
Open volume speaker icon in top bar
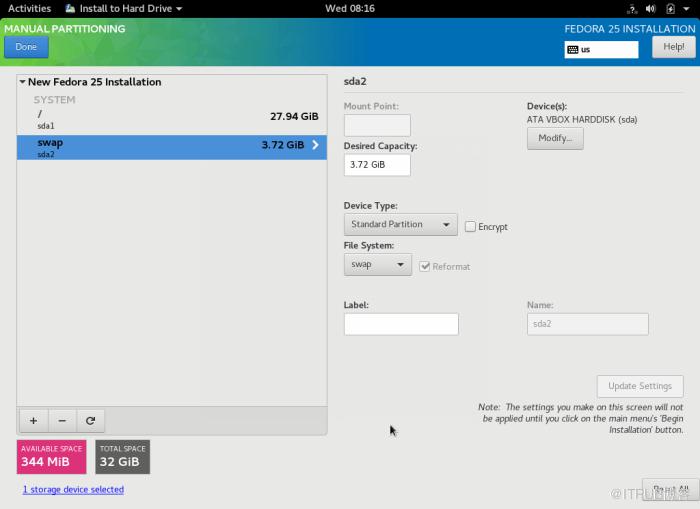(650, 8)
